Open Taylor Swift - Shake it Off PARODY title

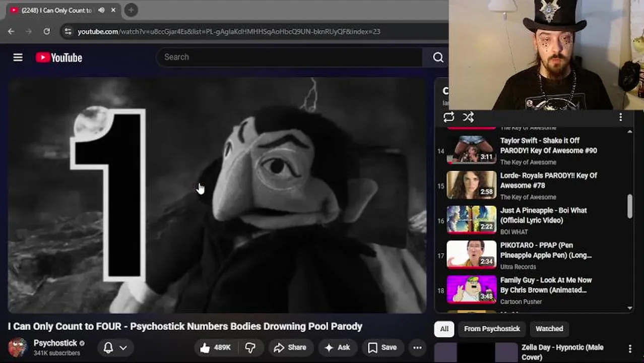(548, 145)
